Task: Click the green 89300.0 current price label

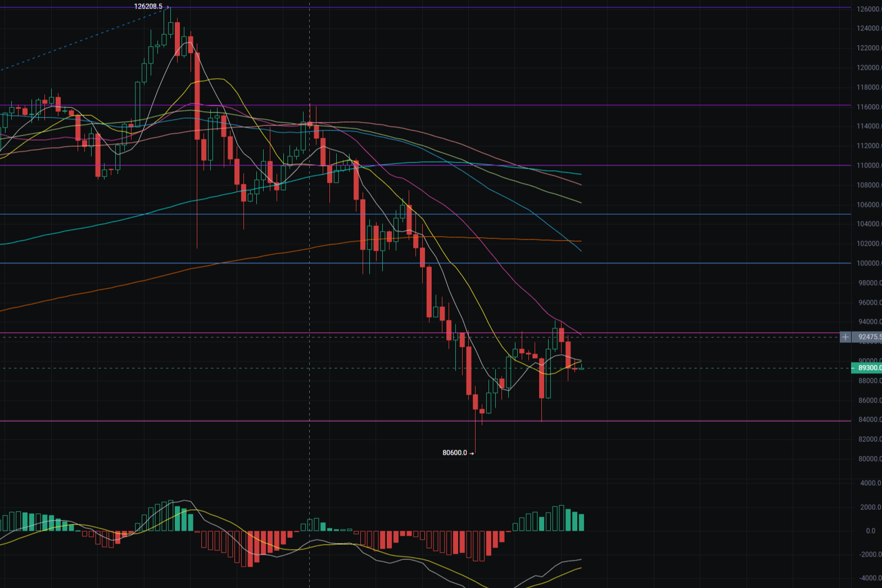Action: click(x=866, y=368)
